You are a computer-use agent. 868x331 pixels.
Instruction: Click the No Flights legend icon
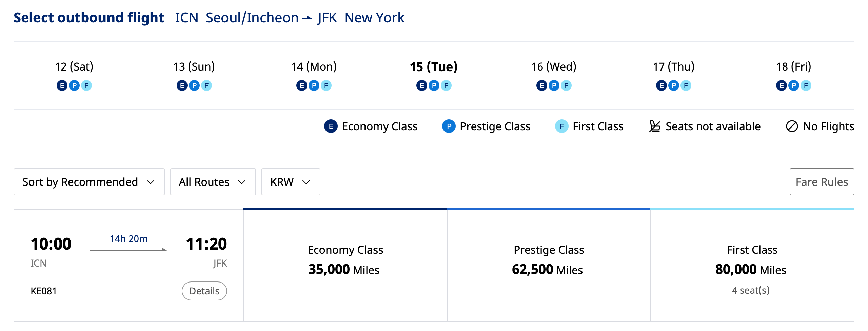coord(792,126)
